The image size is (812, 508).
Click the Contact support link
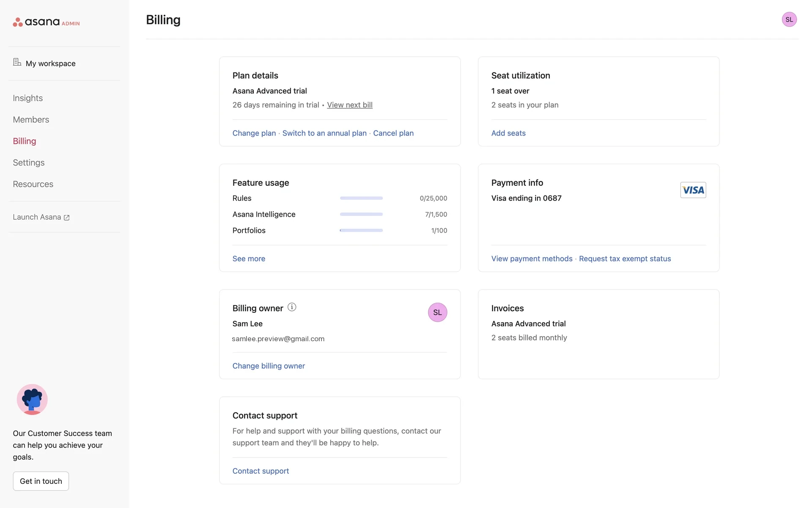261,471
